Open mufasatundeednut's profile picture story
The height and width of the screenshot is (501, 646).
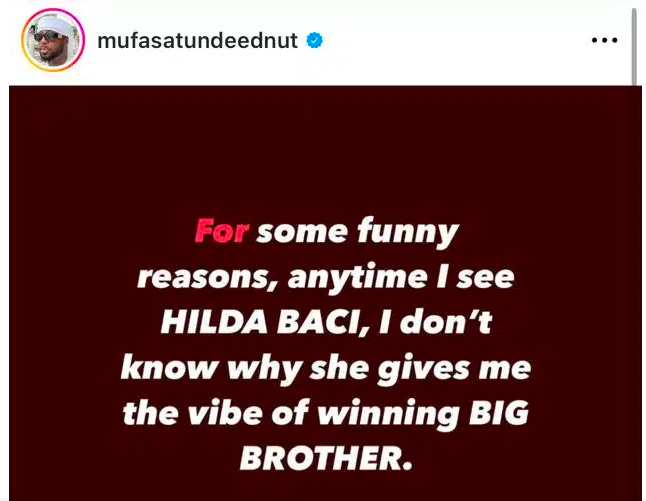pyautogui.click(x=53, y=40)
